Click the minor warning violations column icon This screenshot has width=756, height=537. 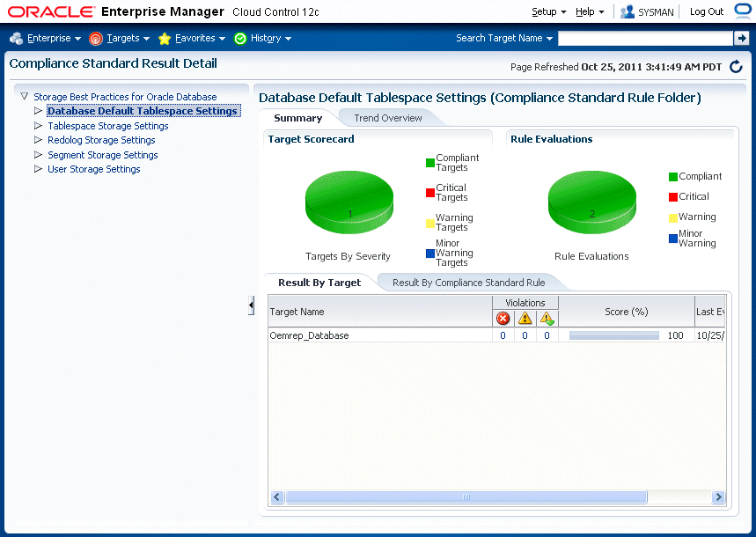(547, 318)
